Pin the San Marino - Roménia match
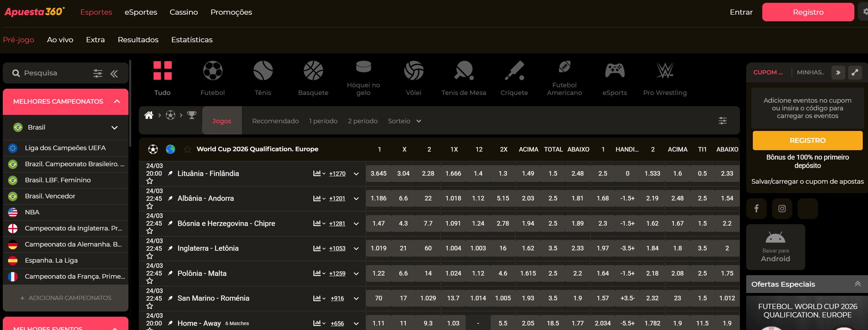Screen dimensions: 868x330 click(170, 298)
